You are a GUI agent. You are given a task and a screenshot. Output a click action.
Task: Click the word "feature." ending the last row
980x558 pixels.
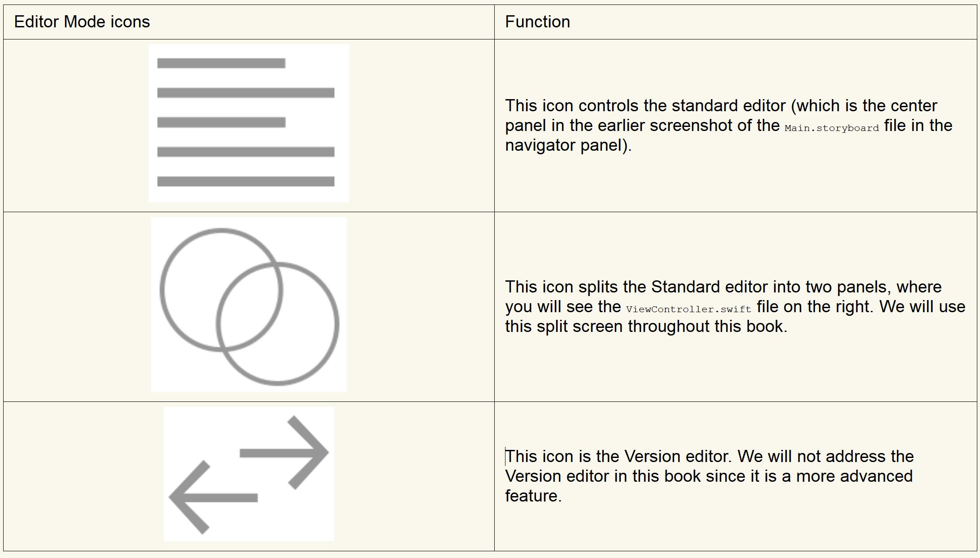pyautogui.click(x=533, y=496)
